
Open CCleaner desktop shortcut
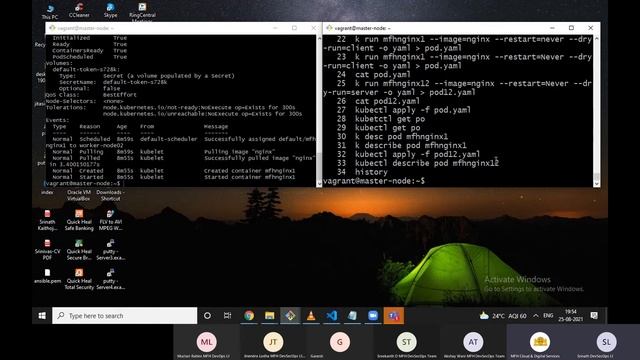tap(79, 11)
